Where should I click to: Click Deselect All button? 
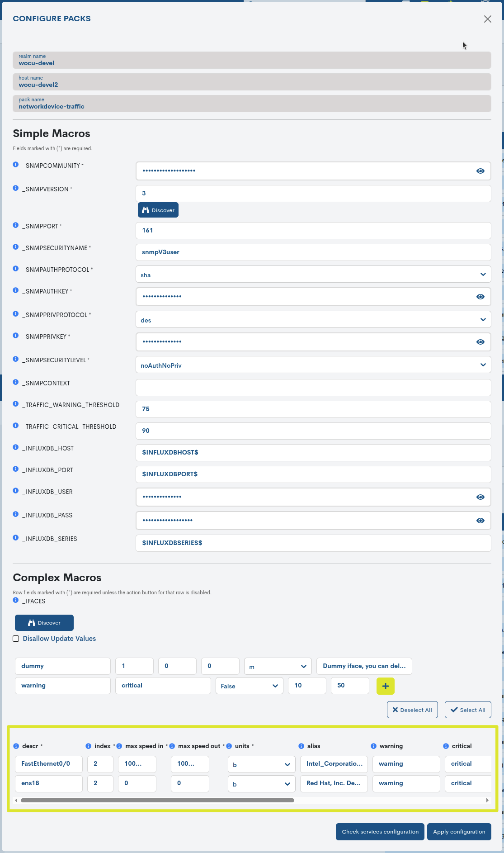coord(412,710)
